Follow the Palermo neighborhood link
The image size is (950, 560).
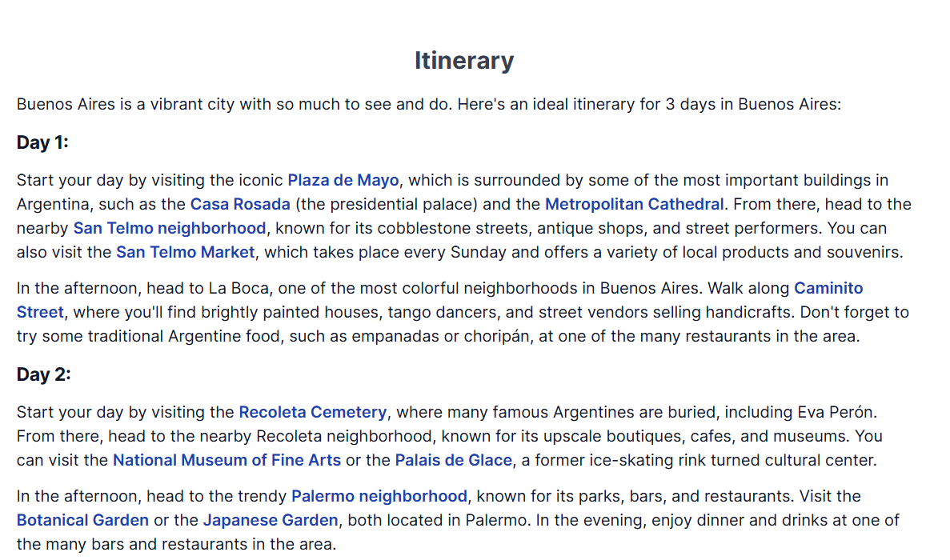pyautogui.click(x=379, y=497)
